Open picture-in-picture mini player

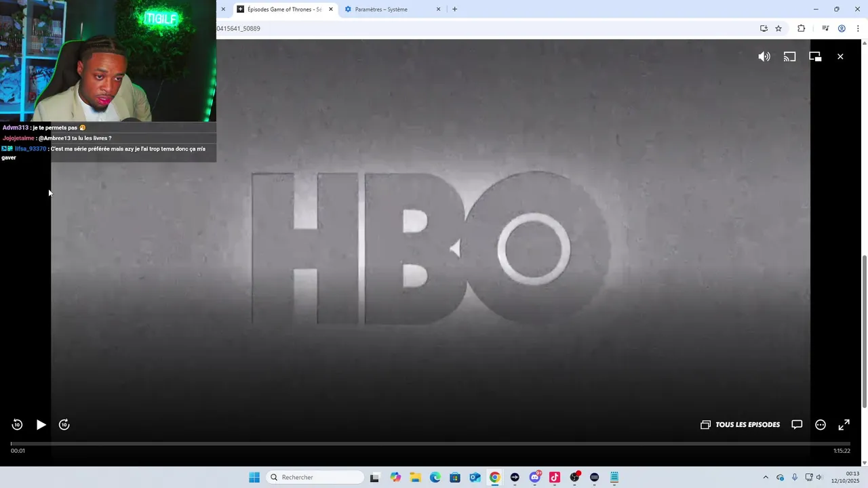[815, 57]
